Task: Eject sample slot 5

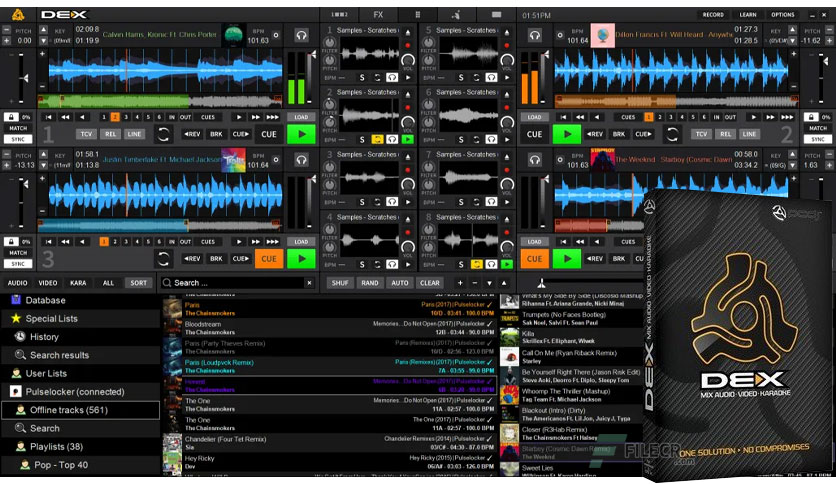Action: (x=507, y=32)
